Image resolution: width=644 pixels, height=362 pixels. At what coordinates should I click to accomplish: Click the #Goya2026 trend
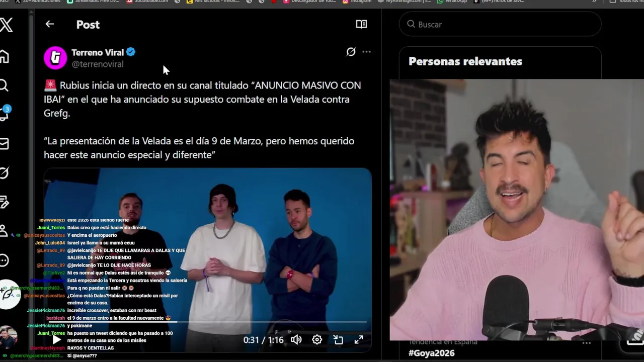tap(432, 353)
